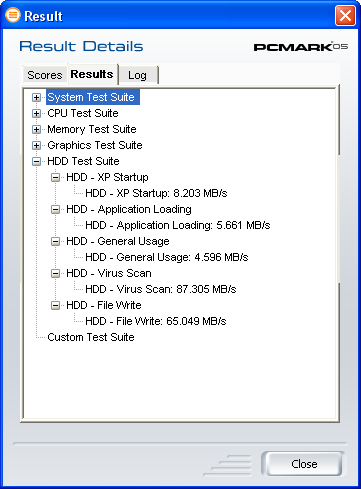Expand the Graphics Test Suite node
Screen dimensions: 361x489
click(x=36, y=145)
